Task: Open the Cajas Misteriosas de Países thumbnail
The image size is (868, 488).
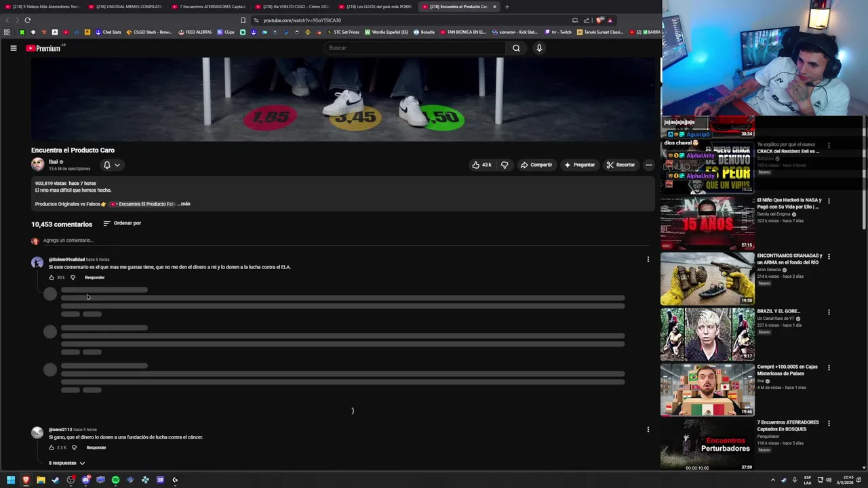Action: pos(707,390)
